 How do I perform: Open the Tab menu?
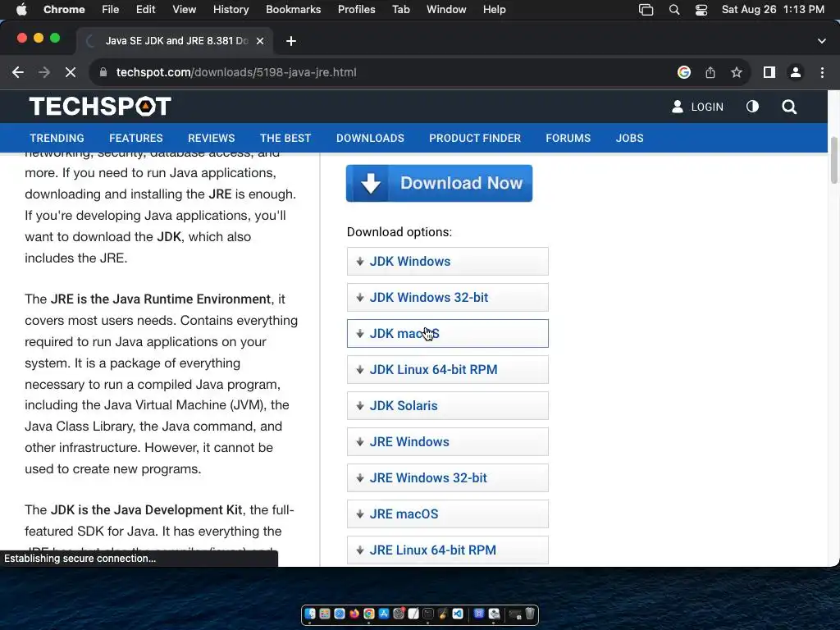click(x=400, y=9)
